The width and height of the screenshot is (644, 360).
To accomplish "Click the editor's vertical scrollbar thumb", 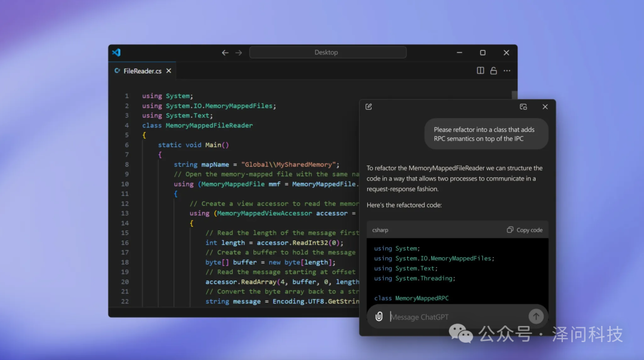I will point(515,96).
